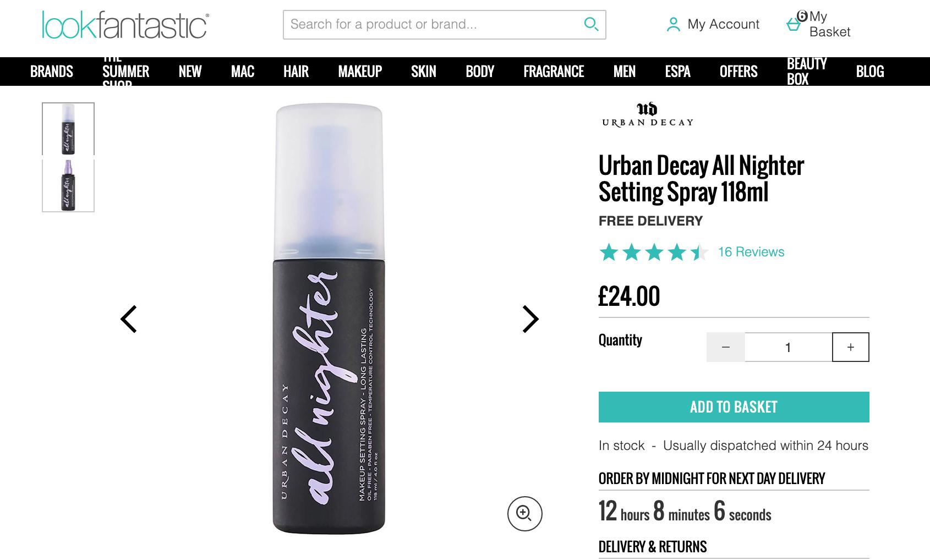This screenshot has height=560, width=930.
Task: Select the second product thumbnail
Action: tap(68, 185)
